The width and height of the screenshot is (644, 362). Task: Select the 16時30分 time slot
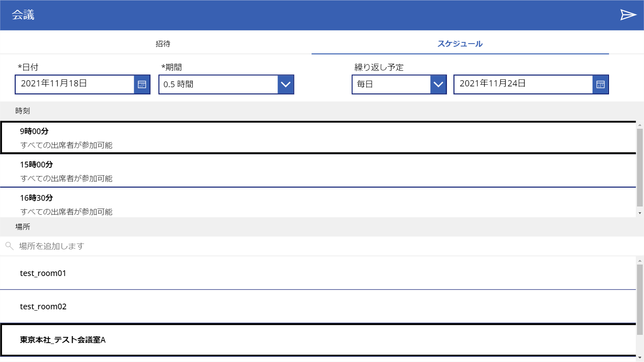(318, 203)
